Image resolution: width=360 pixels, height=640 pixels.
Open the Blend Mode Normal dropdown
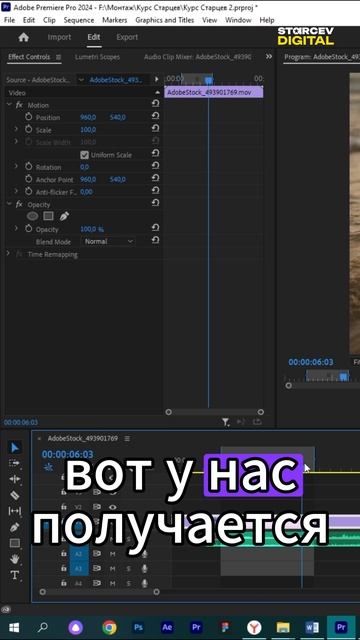click(x=108, y=241)
